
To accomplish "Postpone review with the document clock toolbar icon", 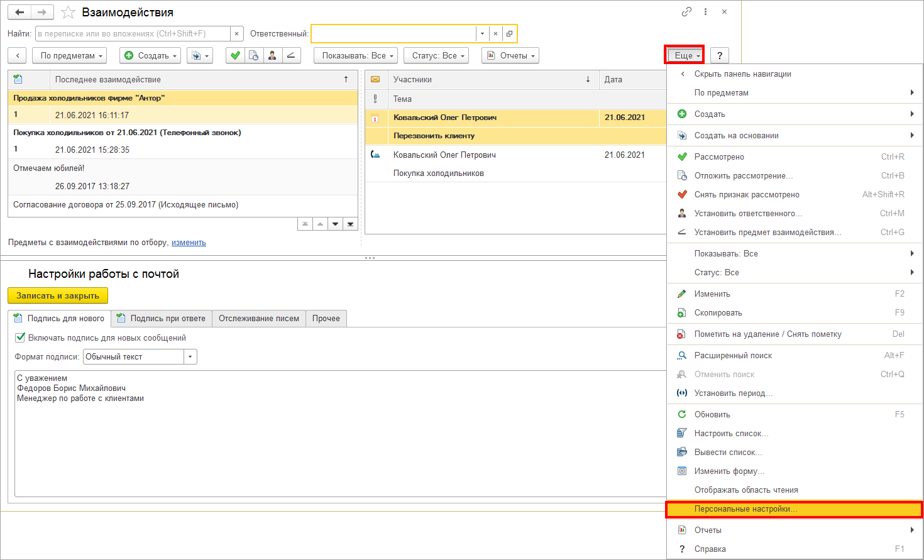I will (x=253, y=55).
